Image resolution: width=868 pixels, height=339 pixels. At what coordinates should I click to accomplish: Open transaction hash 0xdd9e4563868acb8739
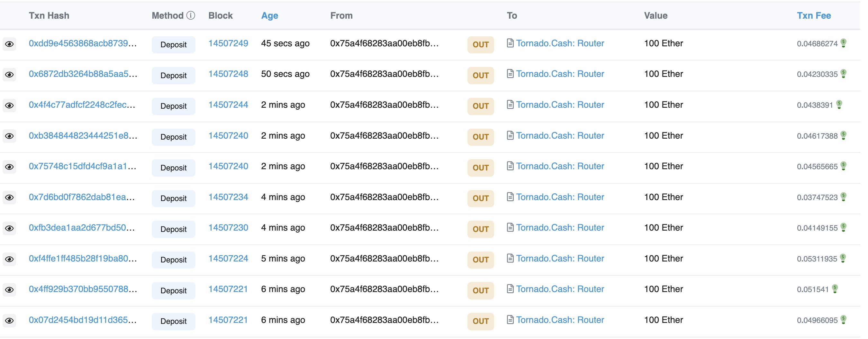tap(83, 43)
